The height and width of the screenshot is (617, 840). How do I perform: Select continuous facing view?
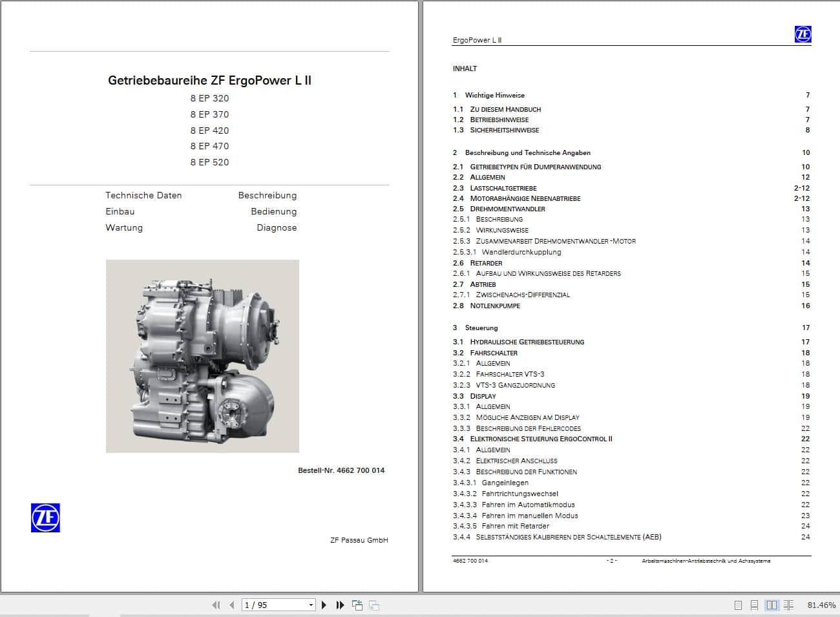click(788, 605)
